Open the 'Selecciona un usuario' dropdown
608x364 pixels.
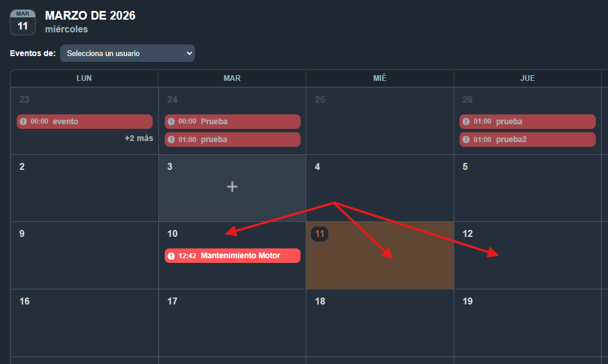(127, 53)
